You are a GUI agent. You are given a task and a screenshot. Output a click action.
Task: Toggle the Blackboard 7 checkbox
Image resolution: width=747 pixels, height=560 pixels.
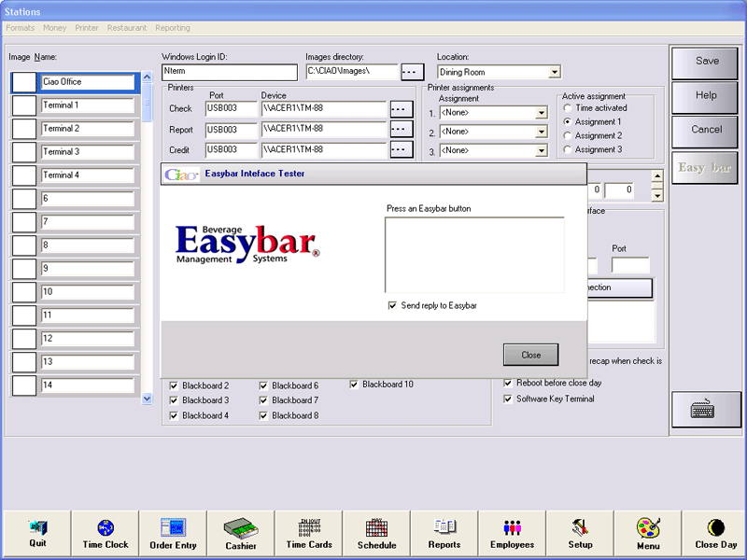264,400
